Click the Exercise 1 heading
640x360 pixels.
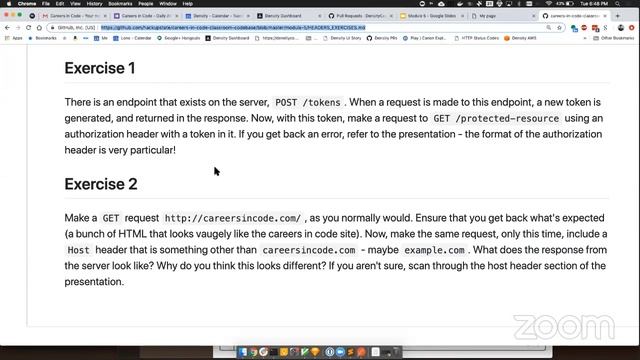tap(100, 68)
